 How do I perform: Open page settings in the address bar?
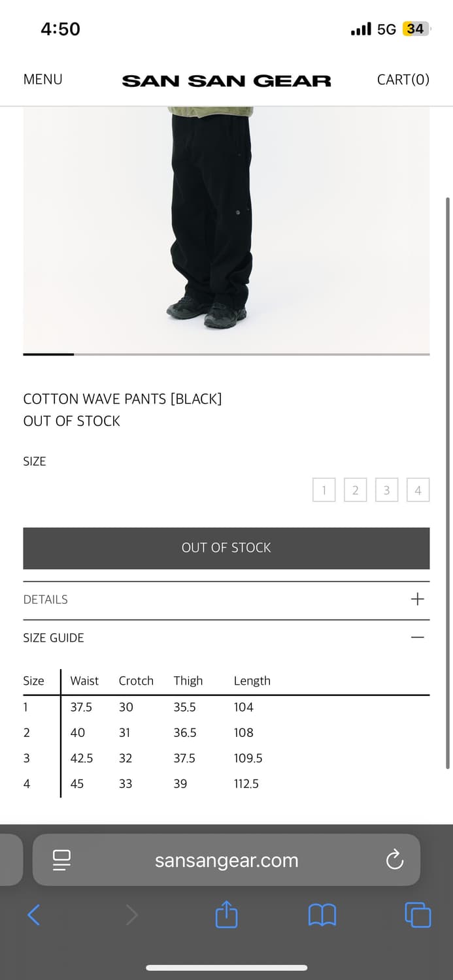click(x=61, y=860)
